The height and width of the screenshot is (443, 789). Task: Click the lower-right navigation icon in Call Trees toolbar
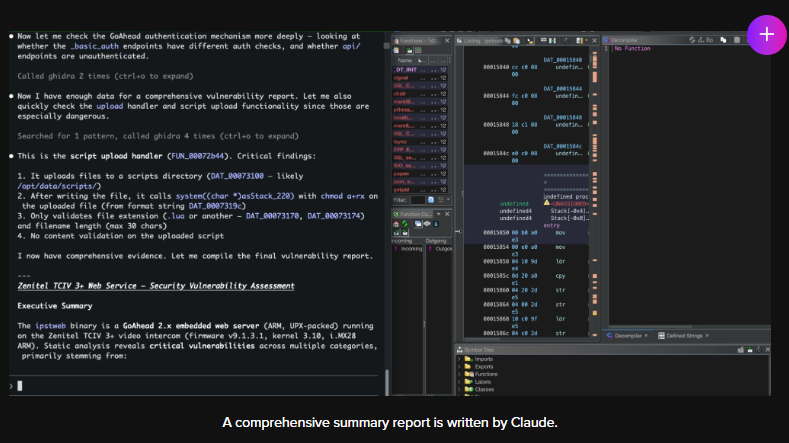click(x=405, y=233)
